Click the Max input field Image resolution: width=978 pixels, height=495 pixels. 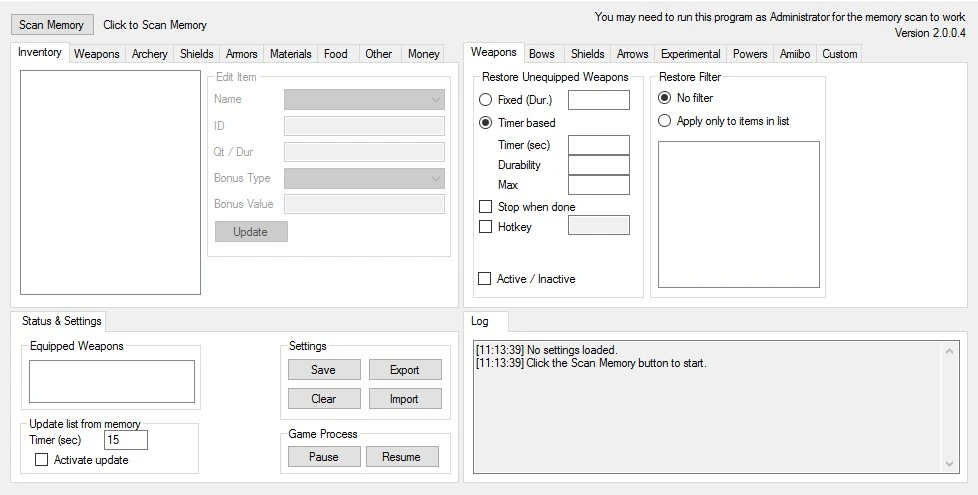click(x=599, y=185)
